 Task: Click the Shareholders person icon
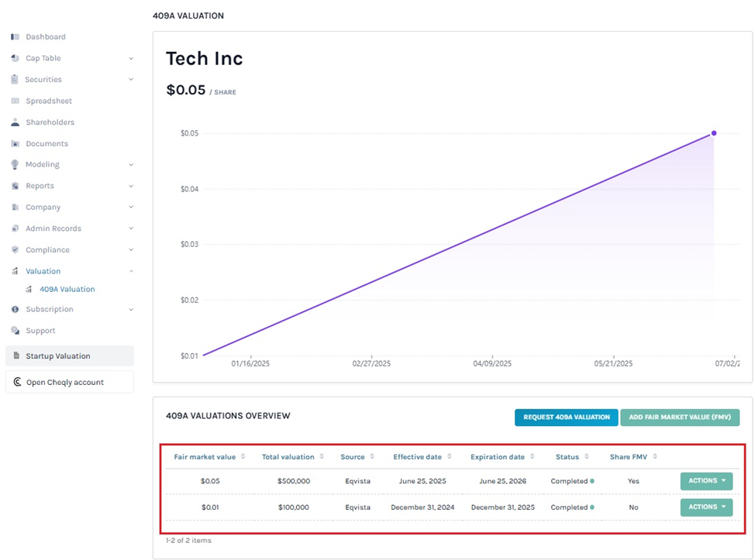click(x=16, y=122)
